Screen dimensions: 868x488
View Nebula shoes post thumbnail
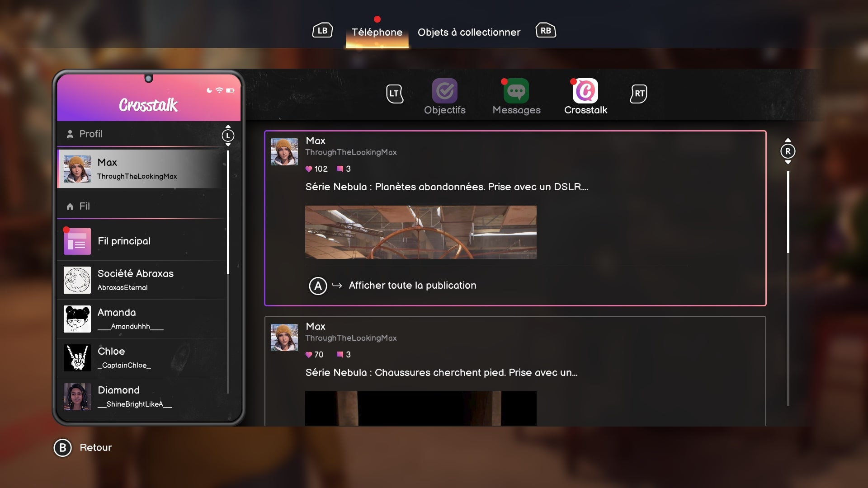point(421,408)
